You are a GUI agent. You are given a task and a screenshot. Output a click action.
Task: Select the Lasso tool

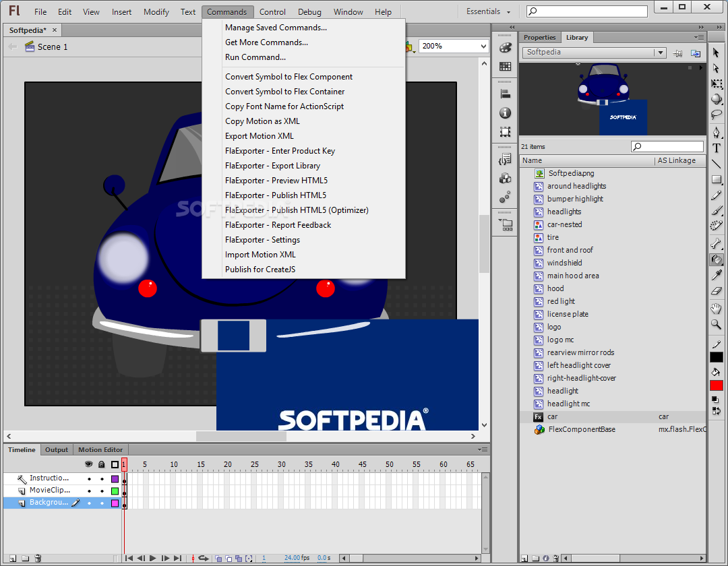pos(717,115)
